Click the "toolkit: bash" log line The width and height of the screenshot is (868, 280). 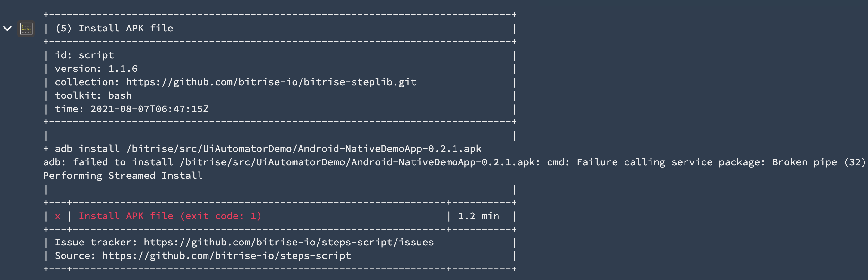coord(93,95)
